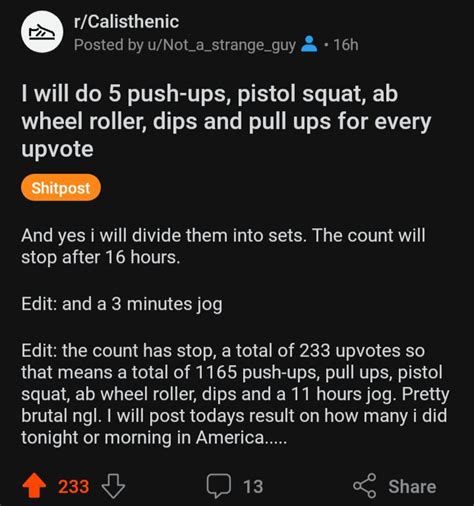Click the 'tonight or morning in America' line
Screen dimensions: 474x506
(x=154, y=437)
